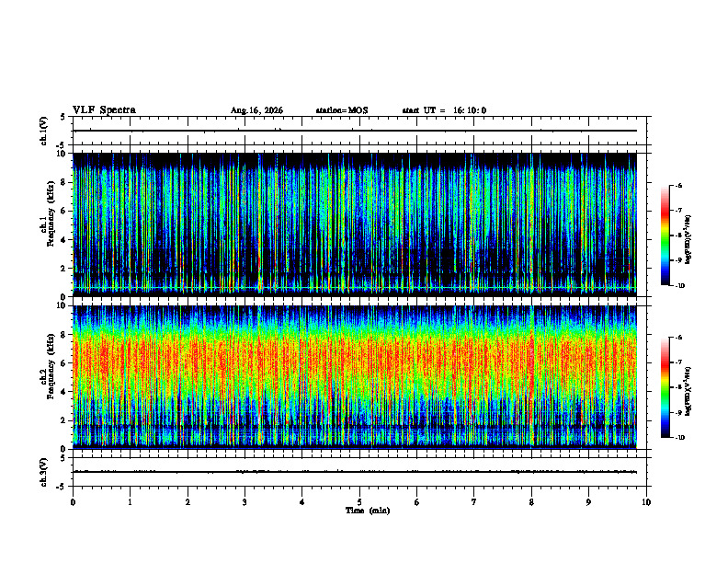Click the ch.2 spectrogram color bar
Image resolution: width=728 pixels, height=563 pixels.
pyautogui.click(x=665, y=387)
